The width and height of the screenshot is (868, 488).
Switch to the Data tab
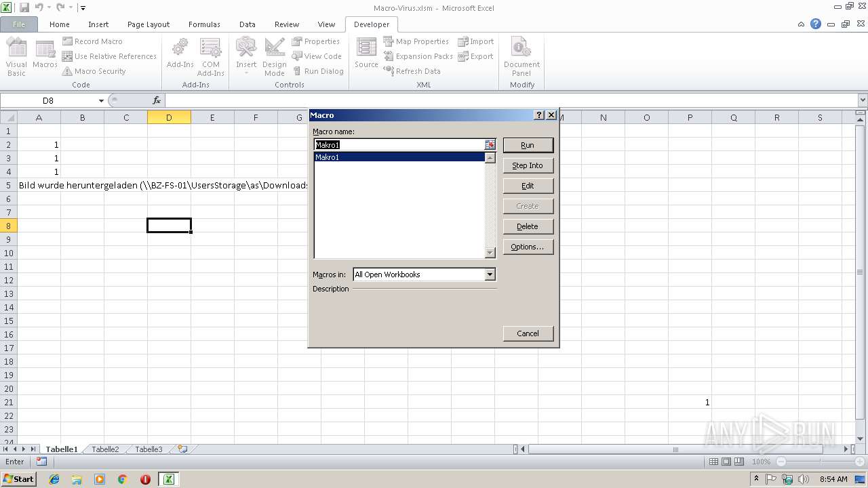248,24
